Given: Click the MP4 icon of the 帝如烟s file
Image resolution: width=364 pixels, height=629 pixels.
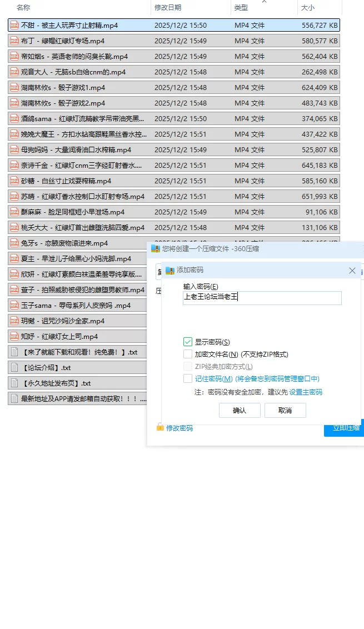Looking at the screenshot, I should pyautogui.click(x=14, y=57).
